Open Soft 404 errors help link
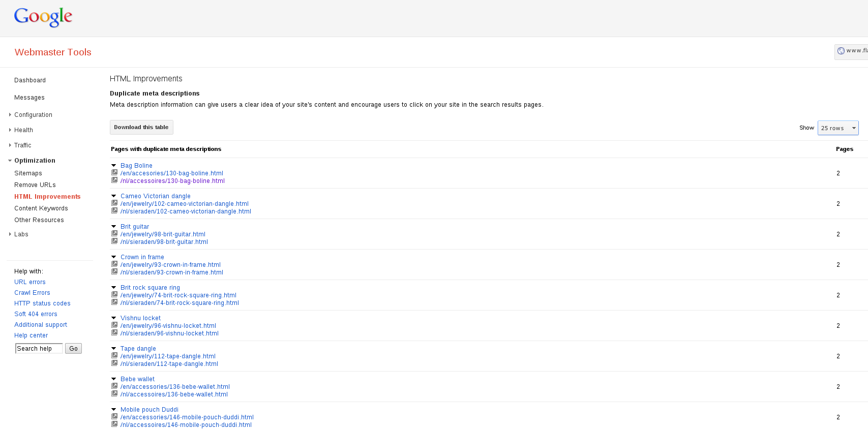 36,314
